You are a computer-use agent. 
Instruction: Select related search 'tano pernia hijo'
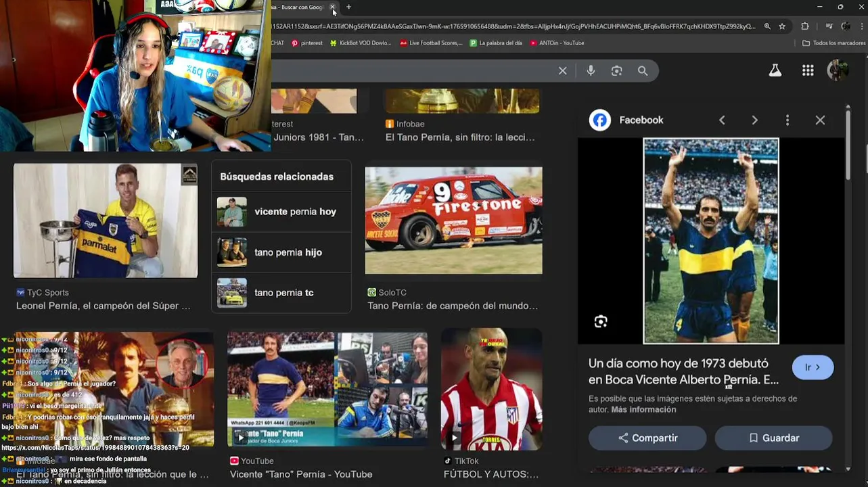pos(281,252)
